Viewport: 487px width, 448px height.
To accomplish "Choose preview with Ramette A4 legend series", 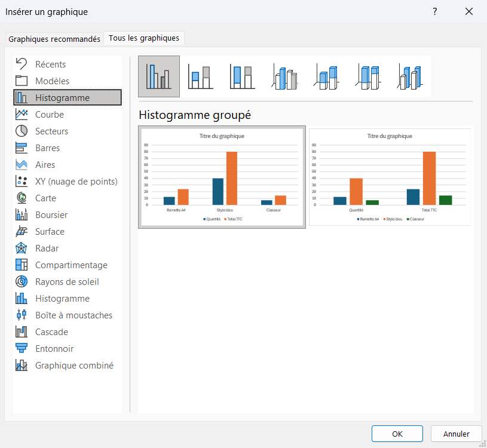I will pos(390,177).
